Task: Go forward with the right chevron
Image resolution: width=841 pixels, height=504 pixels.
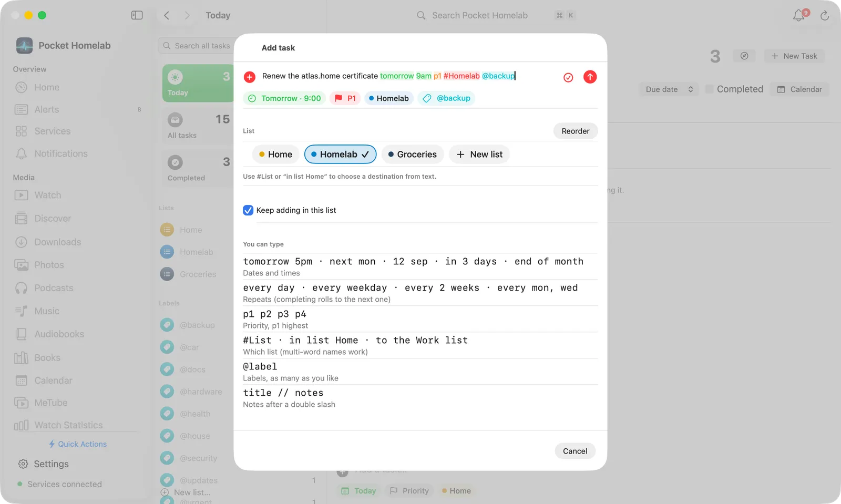Action: [187, 15]
